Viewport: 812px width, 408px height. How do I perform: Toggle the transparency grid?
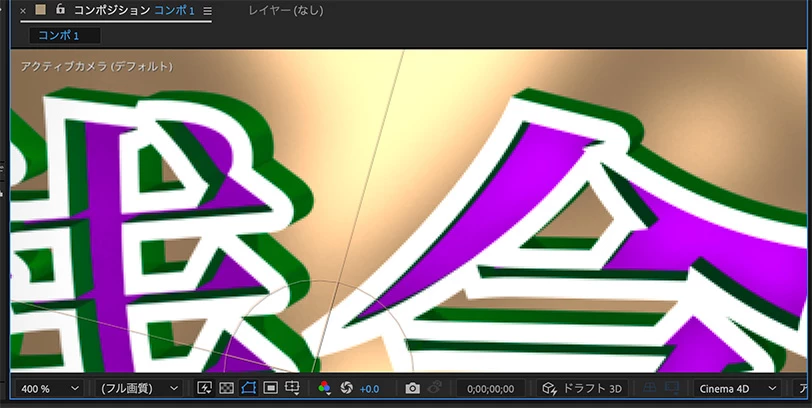pyautogui.click(x=226, y=388)
